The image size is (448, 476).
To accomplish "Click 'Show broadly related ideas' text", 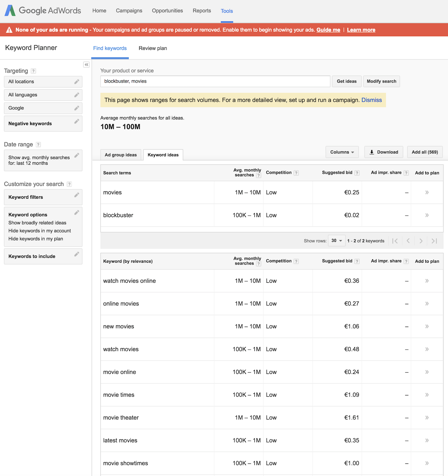I will point(37,223).
